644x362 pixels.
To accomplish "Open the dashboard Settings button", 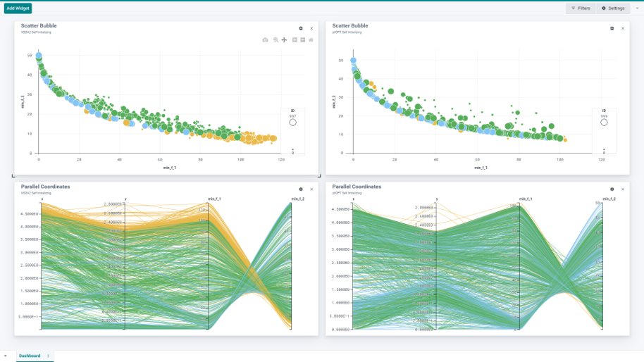I will coord(612,8).
